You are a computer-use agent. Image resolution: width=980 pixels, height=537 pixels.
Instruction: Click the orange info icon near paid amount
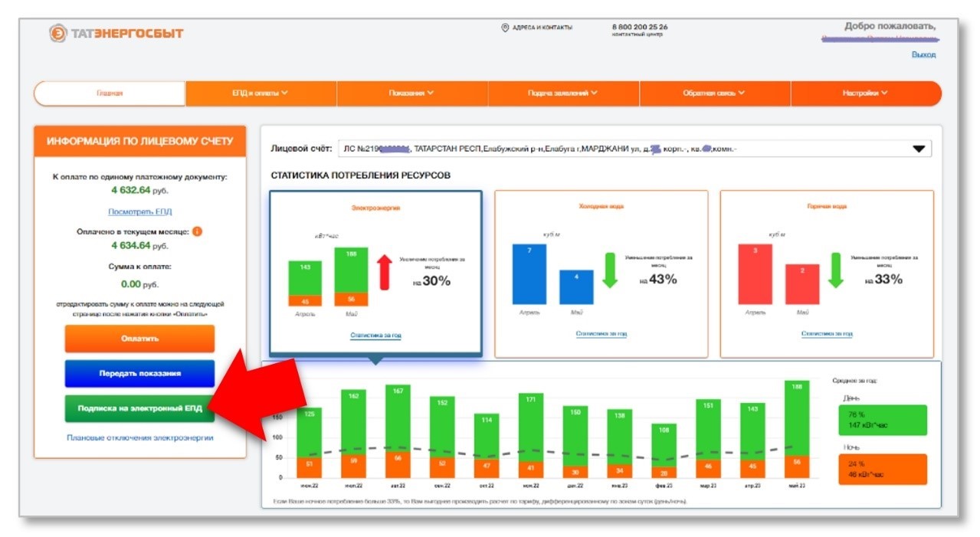(x=197, y=231)
